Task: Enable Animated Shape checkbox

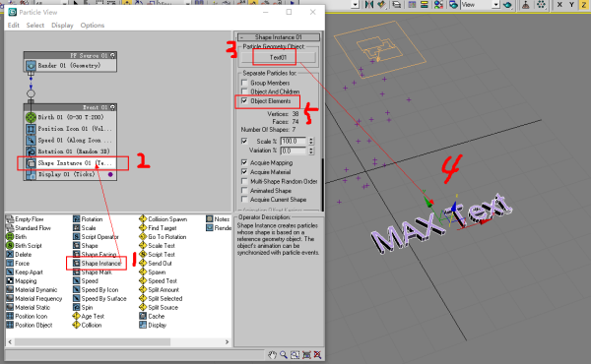Action: tap(244, 191)
